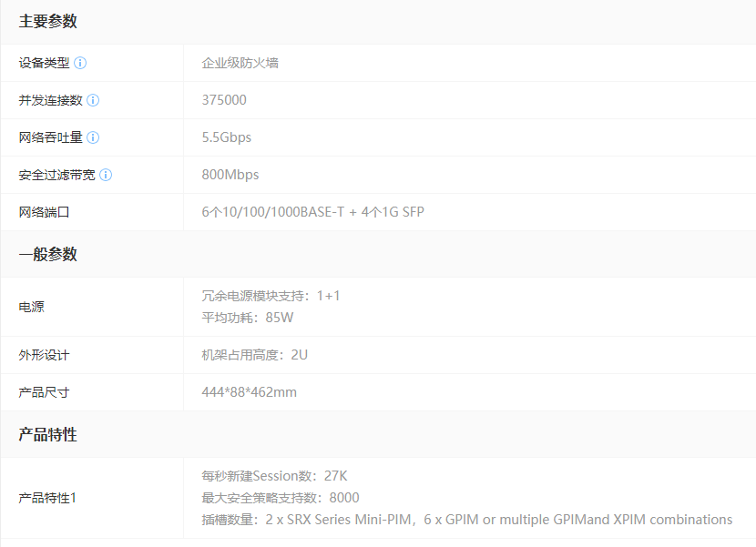Click the info icon next to 网络吞吐量
This screenshot has width=756, height=547.
(x=93, y=137)
